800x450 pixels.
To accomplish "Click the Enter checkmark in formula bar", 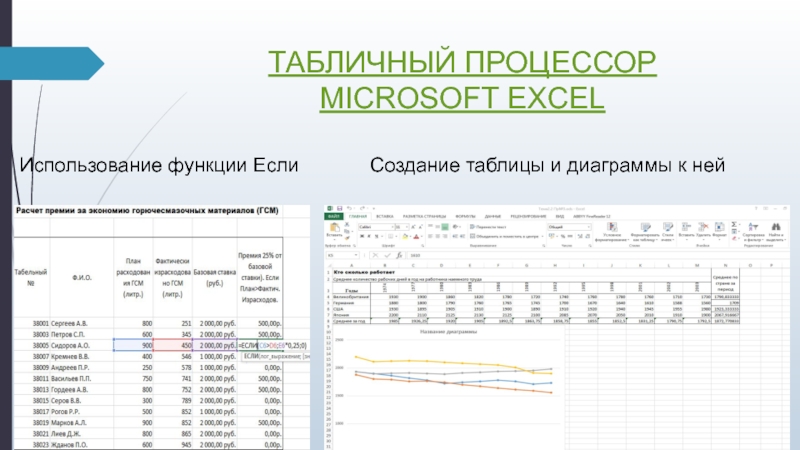I will coord(387,255).
